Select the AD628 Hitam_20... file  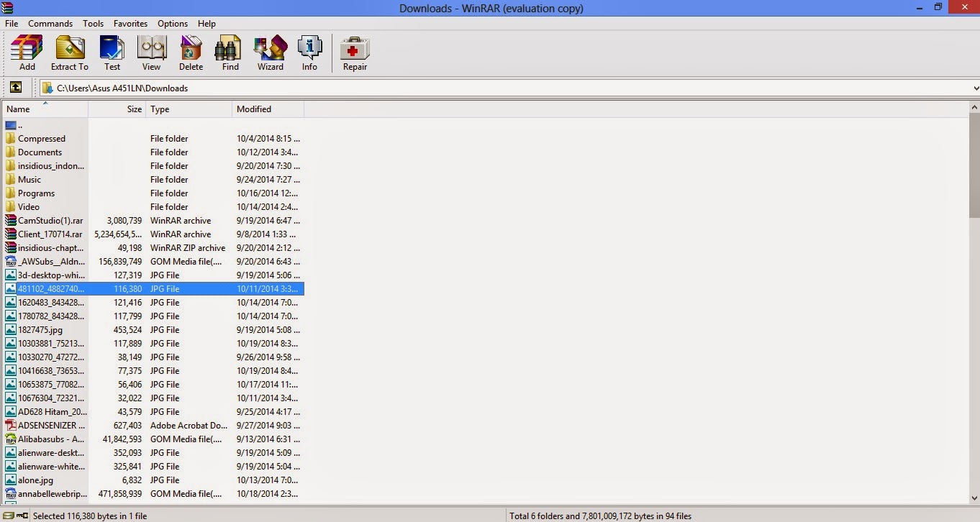pyautogui.click(x=153, y=412)
